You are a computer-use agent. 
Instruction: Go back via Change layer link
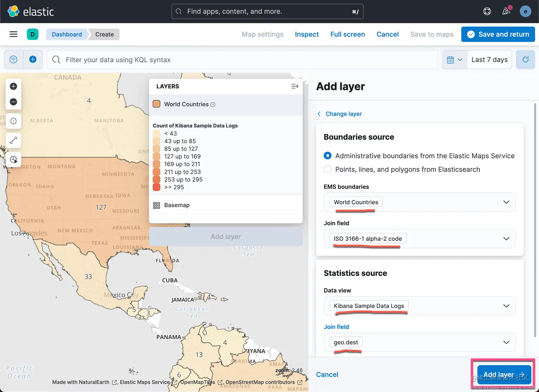click(x=339, y=114)
